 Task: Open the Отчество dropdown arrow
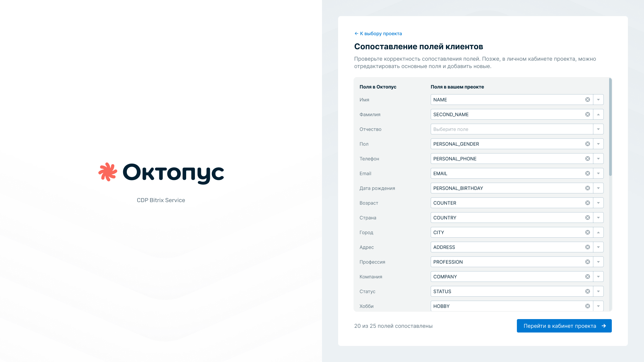598,129
